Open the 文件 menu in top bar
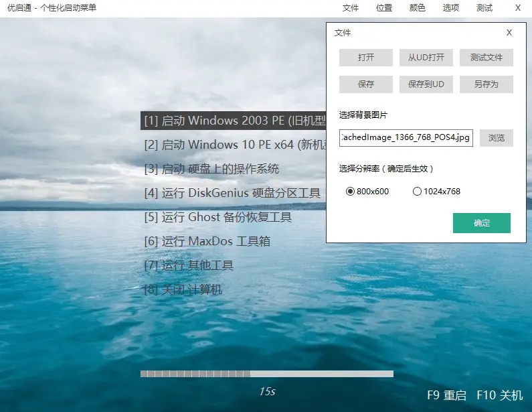The width and height of the screenshot is (532, 412). pyautogui.click(x=351, y=8)
